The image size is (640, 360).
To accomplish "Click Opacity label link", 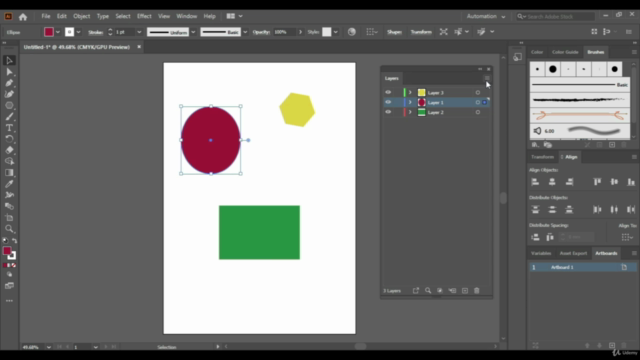I will pyautogui.click(x=261, y=32).
